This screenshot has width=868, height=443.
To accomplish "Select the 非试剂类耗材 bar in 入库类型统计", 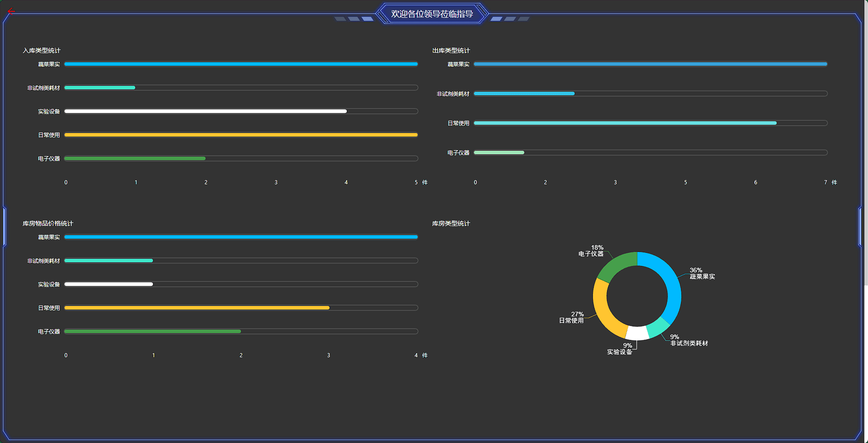I will (x=100, y=88).
